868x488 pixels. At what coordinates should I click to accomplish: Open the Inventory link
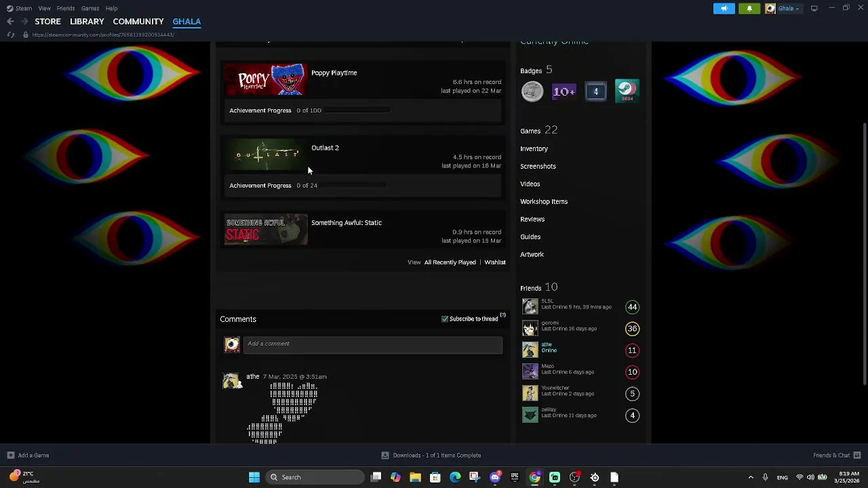tap(534, 148)
